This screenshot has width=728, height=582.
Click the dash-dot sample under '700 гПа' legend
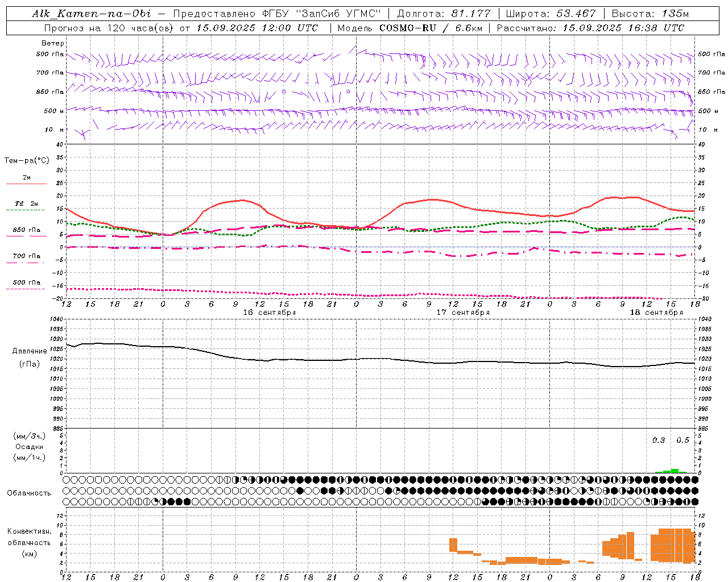pyautogui.click(x=25, y=263)
